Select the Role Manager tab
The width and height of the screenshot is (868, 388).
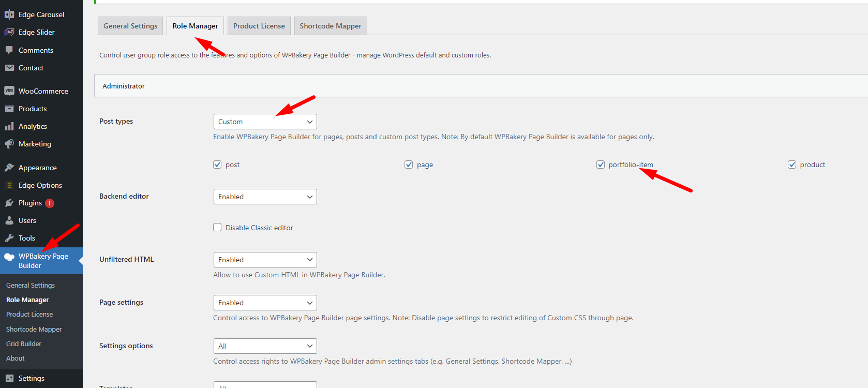click(195, 26)
